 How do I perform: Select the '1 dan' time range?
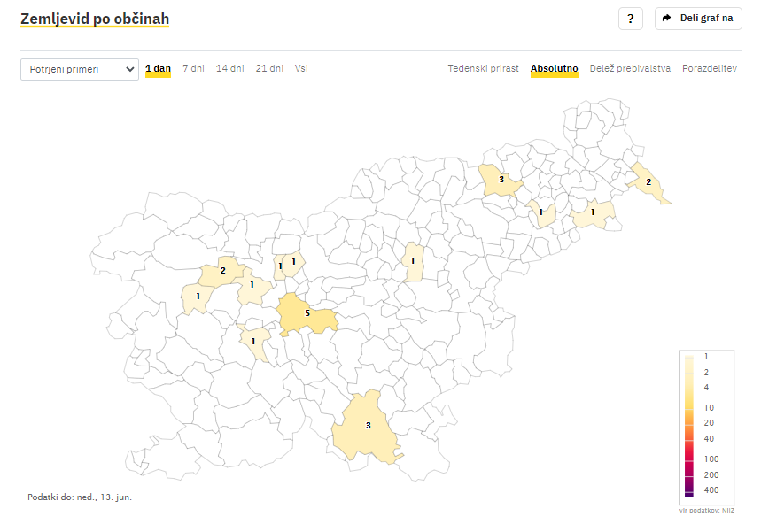[x=158, y=68]
